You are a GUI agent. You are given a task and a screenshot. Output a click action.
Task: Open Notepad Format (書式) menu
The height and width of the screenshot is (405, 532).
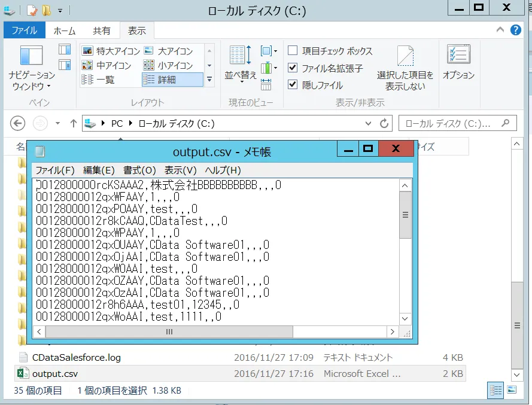point(139,170)
